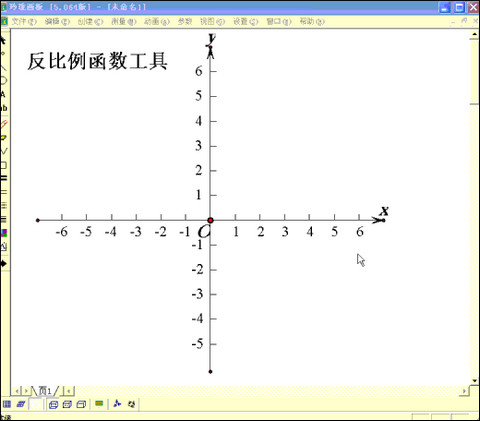Select the letter A text tool
The image size is (480, 421).
[x=3, y=94]
